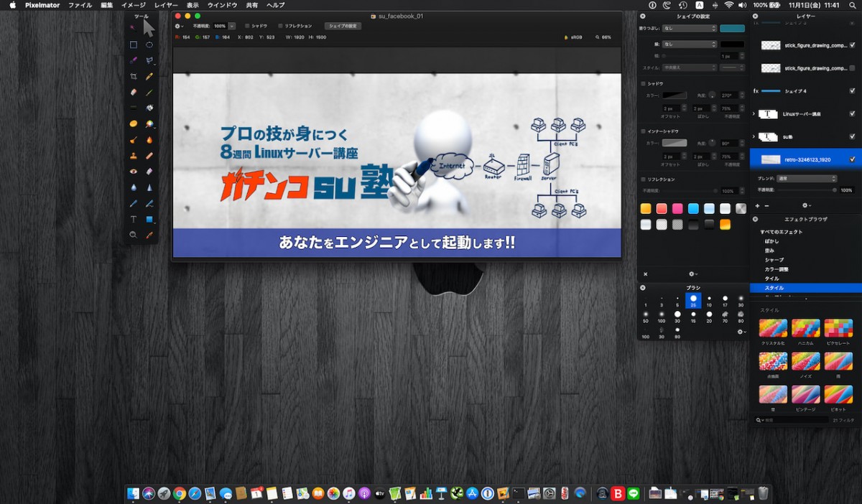Select タイル effect category
862x504 pixels.
coord(772,279)
